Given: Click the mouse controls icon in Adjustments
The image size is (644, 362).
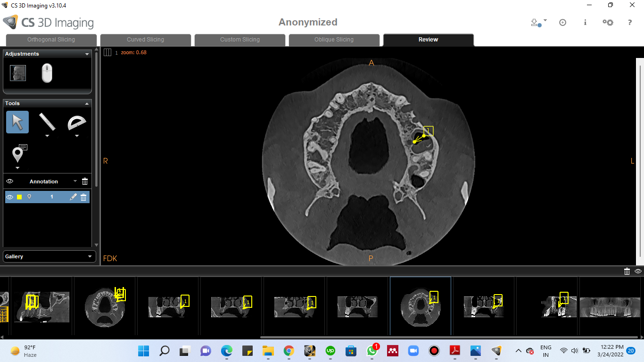Looking at the screenshot, I should point(47,73).
